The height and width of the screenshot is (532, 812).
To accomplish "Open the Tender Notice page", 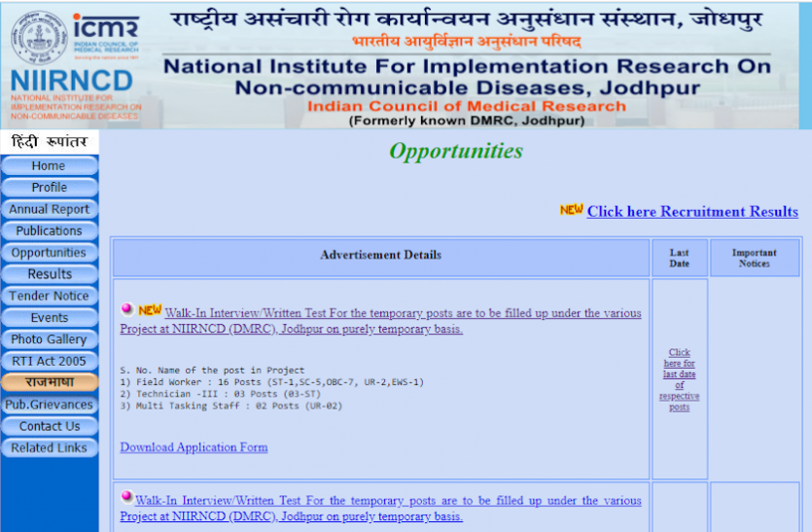I will point(50,296).
